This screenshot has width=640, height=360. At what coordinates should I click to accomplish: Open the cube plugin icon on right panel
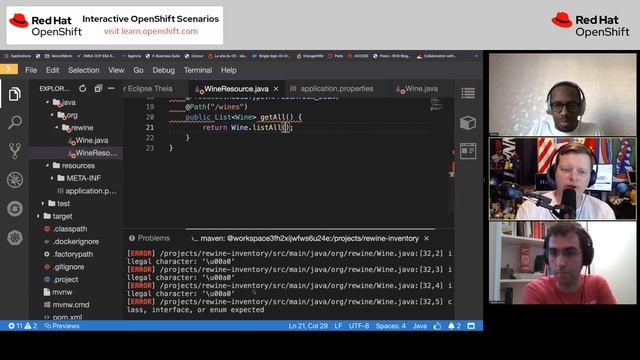click(468, 122)
